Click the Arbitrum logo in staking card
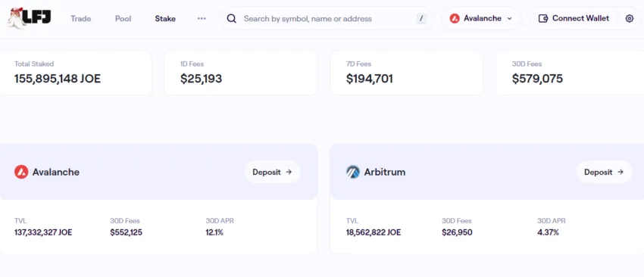 pyautogui.click(x=353, y=172)
